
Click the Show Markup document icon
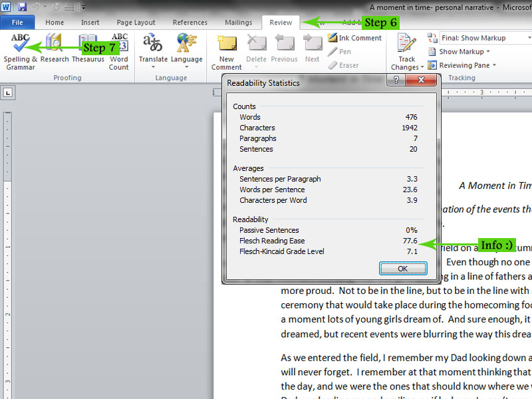tap(432, 52)
